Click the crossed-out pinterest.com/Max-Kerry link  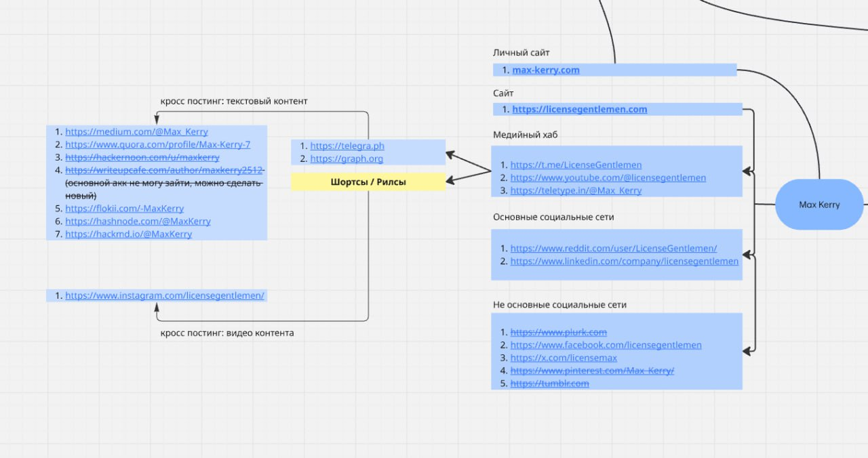pos(592,371)
